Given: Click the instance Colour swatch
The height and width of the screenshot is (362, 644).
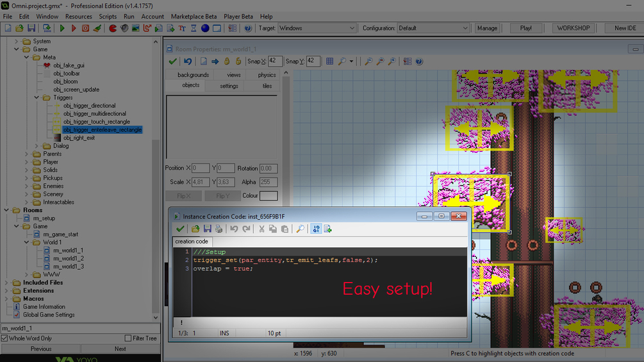Looking at the screenshot, I should [268, 196].
